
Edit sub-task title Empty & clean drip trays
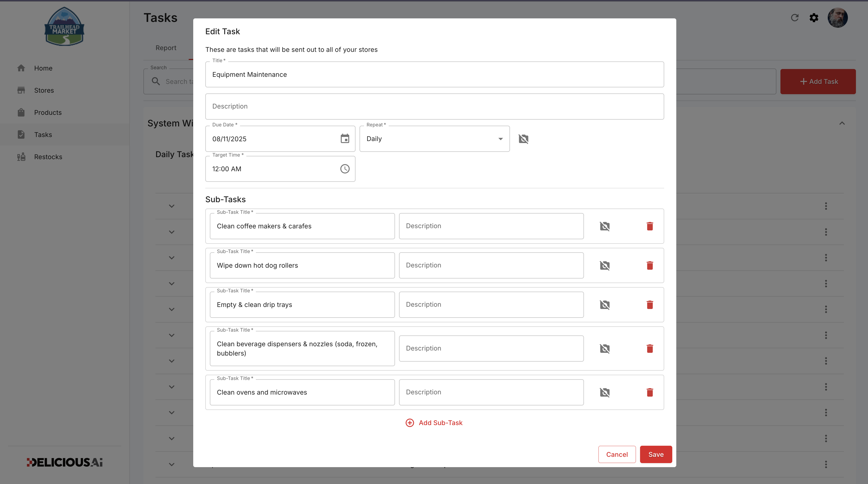pos(302,304)
